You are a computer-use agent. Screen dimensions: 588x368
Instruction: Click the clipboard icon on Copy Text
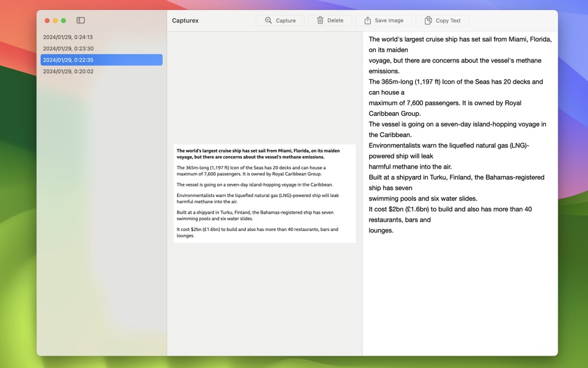point(427,20)
